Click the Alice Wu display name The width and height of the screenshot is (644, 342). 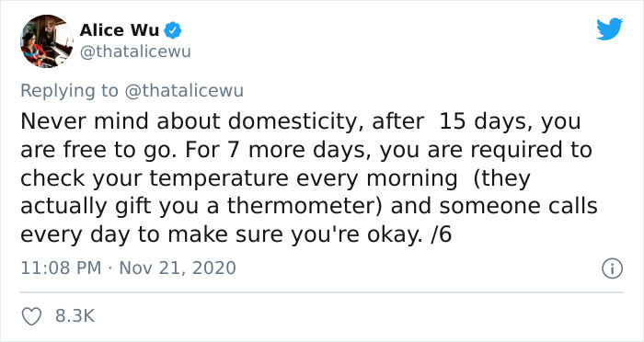pos(120,30)
